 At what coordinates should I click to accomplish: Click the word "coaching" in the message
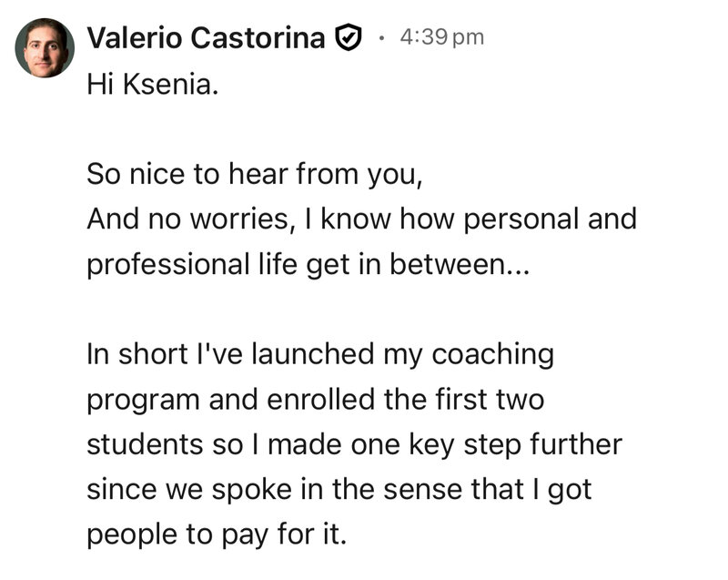click(492, 355)
